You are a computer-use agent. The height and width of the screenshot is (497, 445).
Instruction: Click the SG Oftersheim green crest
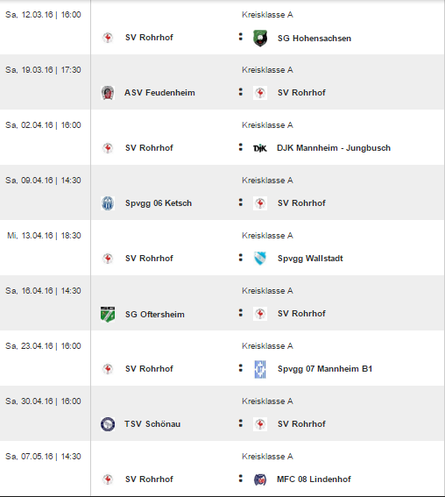[108, 314]
